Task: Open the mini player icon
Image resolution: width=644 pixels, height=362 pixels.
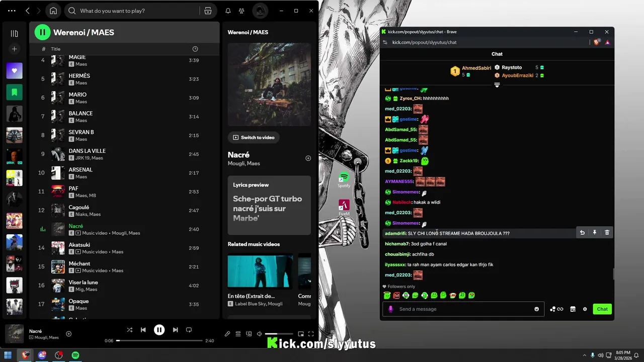Action: point(301,334)
